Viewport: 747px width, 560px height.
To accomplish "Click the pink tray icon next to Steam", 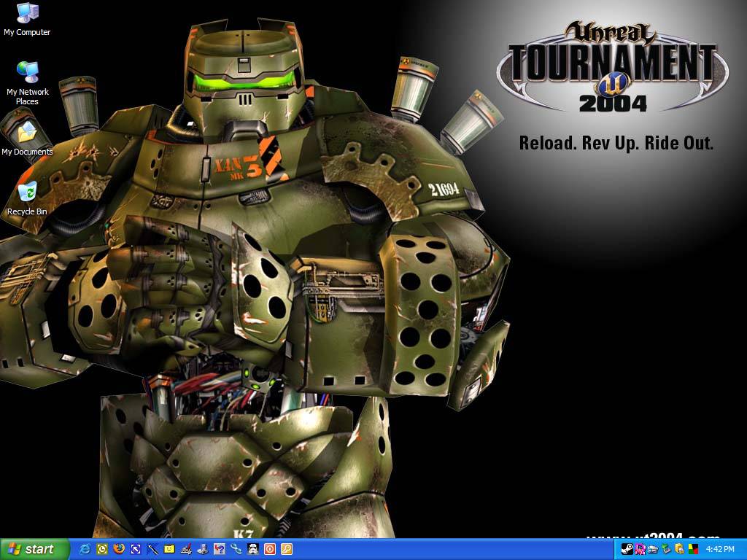I will tap(640, 549).
